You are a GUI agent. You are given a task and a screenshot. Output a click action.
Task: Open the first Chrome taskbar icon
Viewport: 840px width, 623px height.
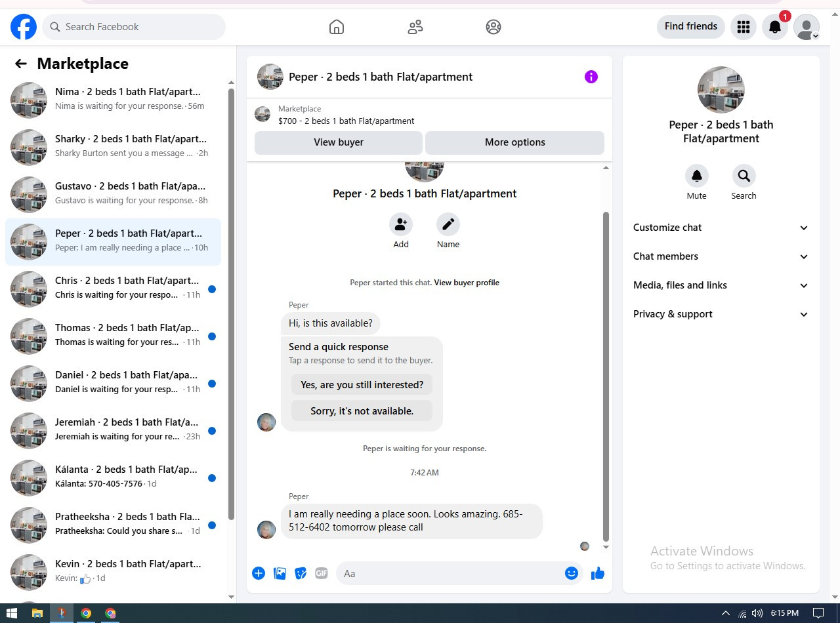[x=86, y=613]
